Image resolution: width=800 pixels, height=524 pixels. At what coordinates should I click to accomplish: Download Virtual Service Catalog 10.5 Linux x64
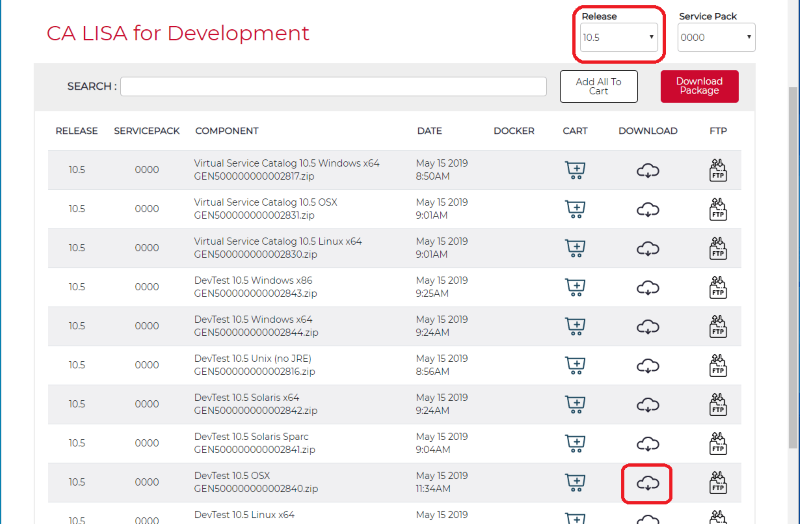click(648, 248)
